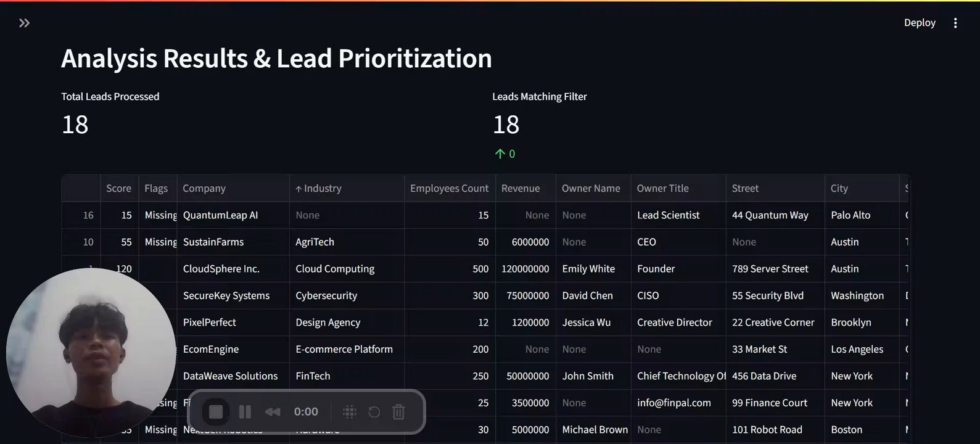Open the three-dot main menu
This screenshot has width=980, height=444.
[955, 23]
